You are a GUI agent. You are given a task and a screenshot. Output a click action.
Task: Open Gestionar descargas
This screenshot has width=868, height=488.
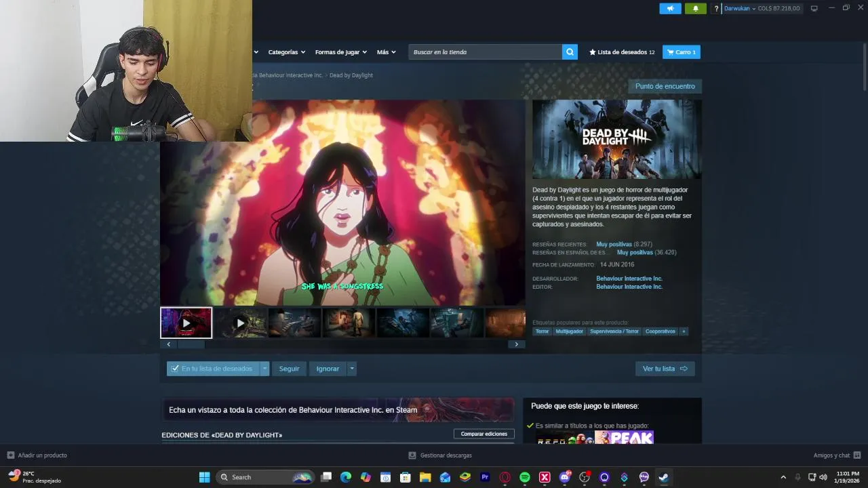pyautogui.click(x=440, y=455)
